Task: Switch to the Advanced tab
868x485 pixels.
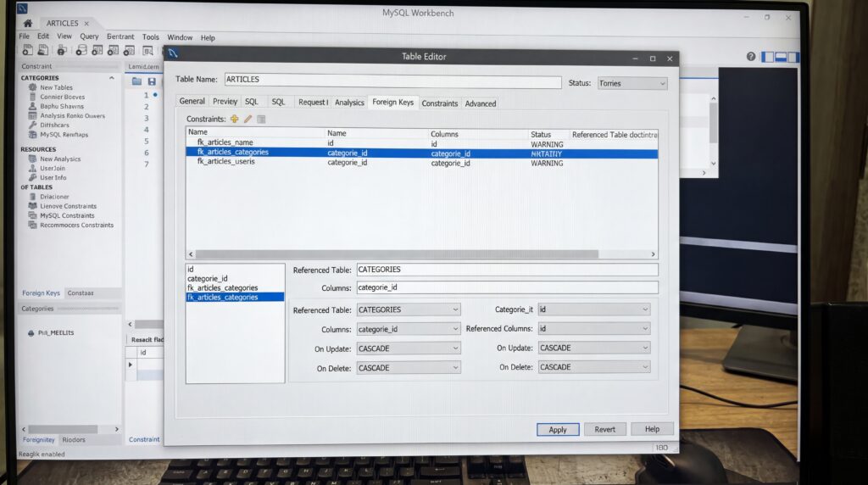Action: coord(481,103)
